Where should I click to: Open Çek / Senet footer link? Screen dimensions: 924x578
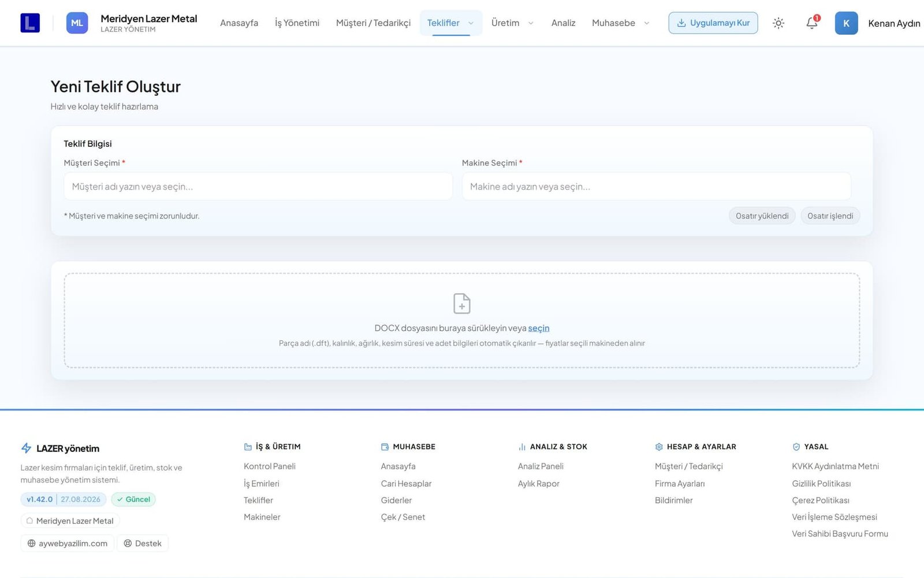[x=403, y=517]
